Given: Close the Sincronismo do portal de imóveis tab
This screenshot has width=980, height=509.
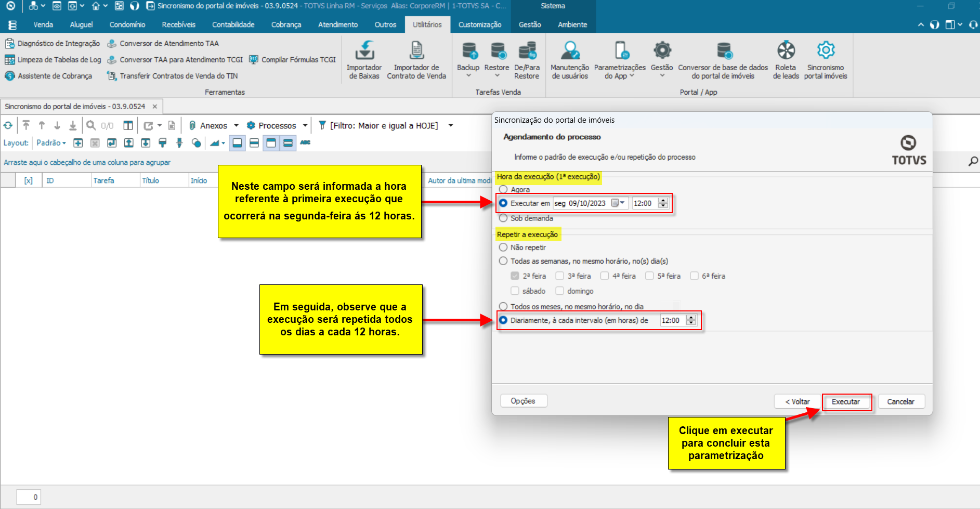Looking at the screenshot, I should [x=154, y=107].
